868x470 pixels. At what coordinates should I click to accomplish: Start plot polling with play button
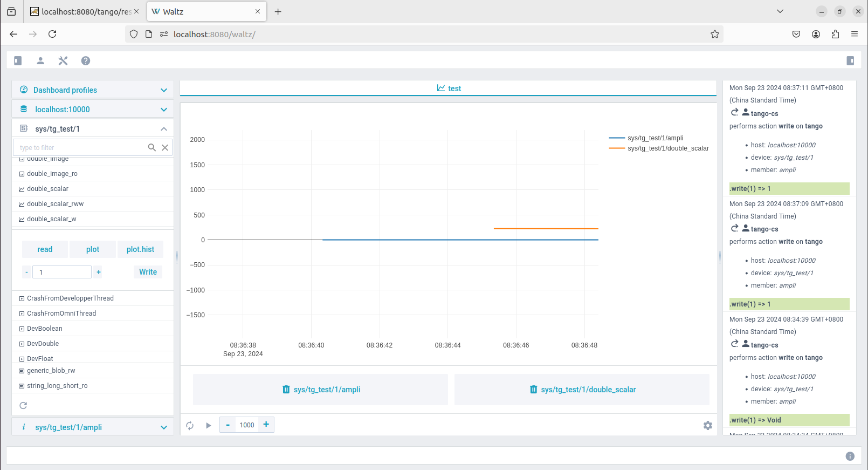click(208, 425)
